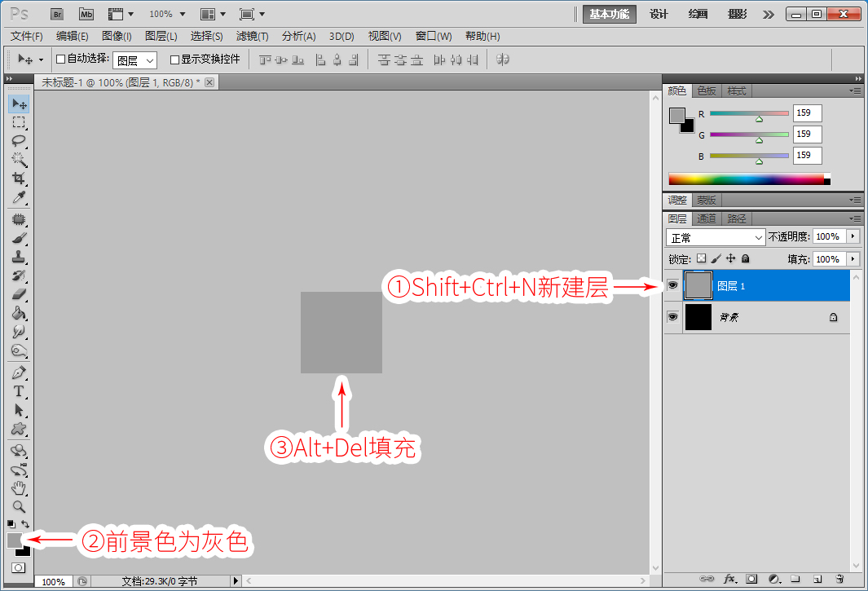Click the delete layer trash icon
Viewport: 868px width, 591px height.
coord(839,579)
